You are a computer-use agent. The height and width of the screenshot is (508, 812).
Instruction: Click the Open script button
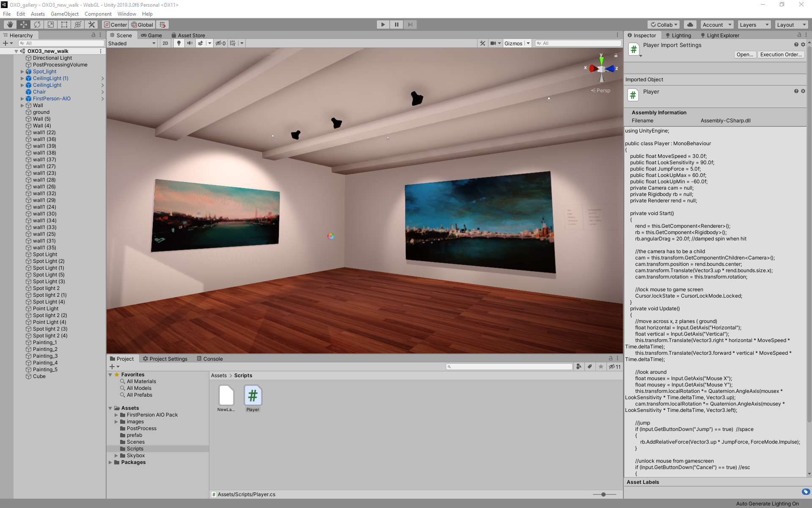(745, 55)
